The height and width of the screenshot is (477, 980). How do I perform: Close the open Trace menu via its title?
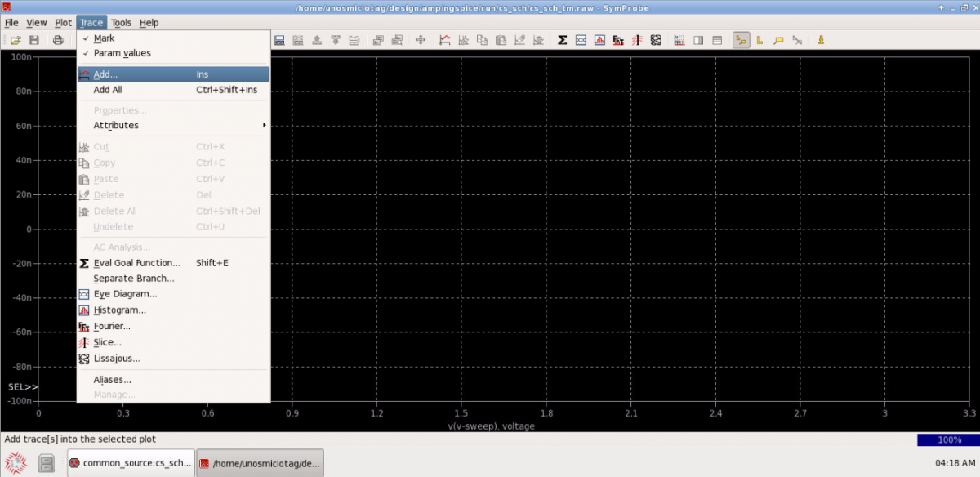[91, 23]
